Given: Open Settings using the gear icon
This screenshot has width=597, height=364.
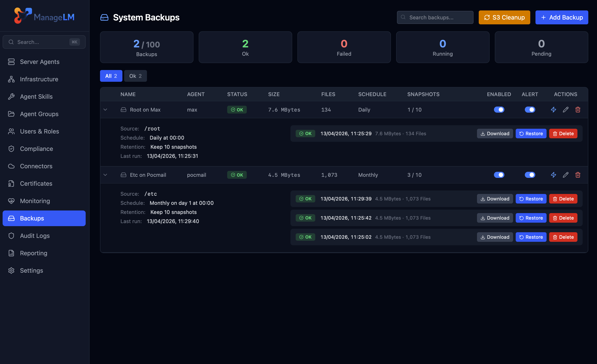Looking at the screenshot, I should (x=11, y=270).
